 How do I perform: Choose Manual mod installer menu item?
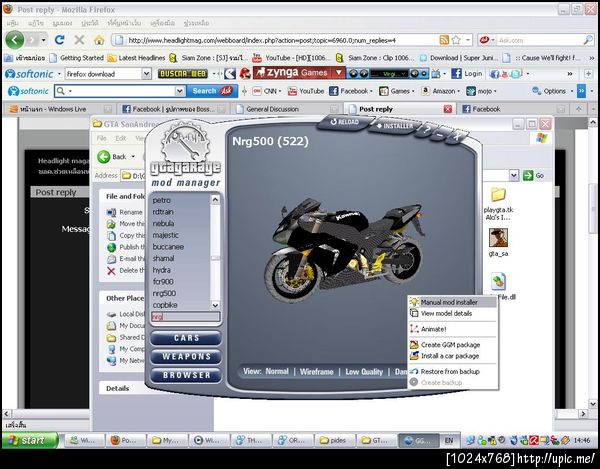click(x=453, y=302)
